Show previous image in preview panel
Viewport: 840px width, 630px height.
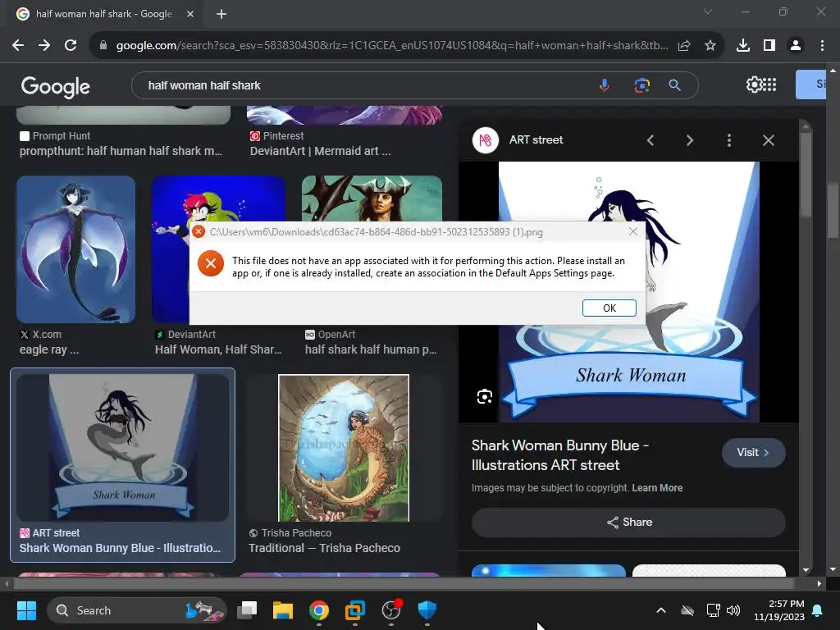pyautogui.click(x=651, y=140)
